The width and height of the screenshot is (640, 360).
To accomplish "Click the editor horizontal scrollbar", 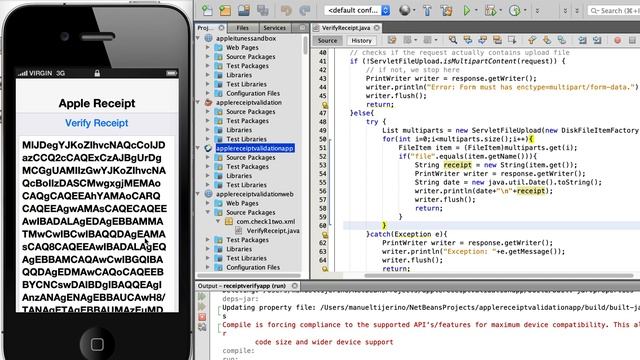I will [x=498, y=276].
